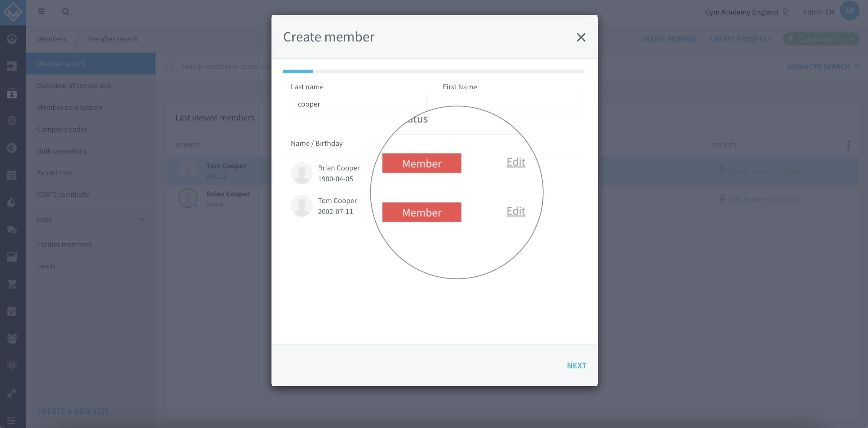The width and height of the screenshot is (868, 428).
Task: Open the dumbbell training sidebar icon
Action: [12, 393]
